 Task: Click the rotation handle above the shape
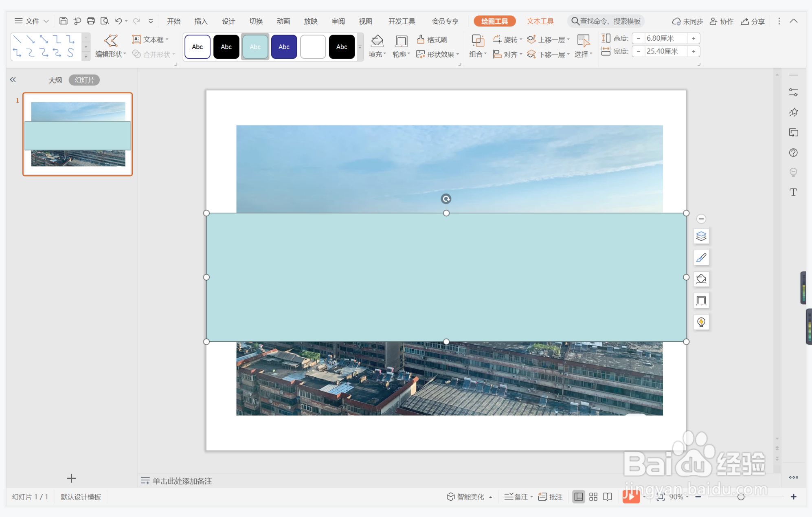click(446, 199)
